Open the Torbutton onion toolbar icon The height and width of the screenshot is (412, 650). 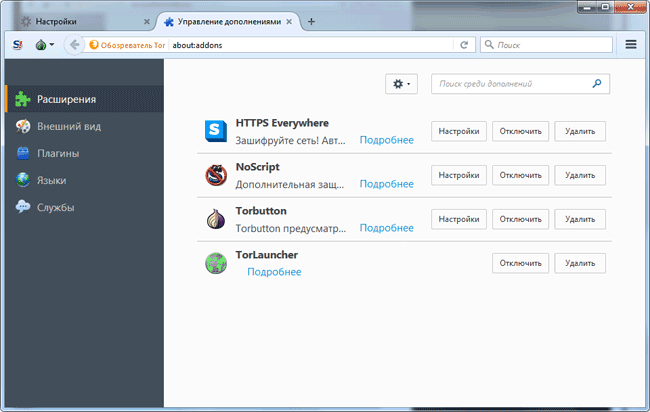tap(41, 45)
